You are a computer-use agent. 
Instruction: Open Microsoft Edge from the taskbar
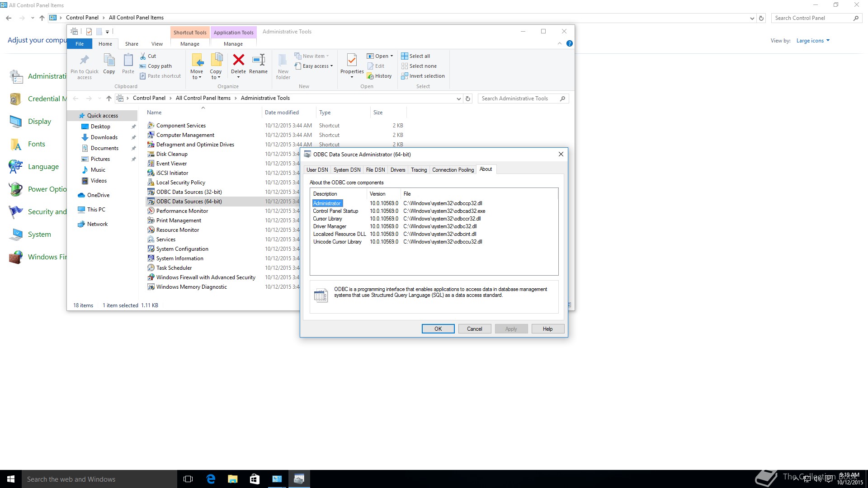pyautogui.click(x=211, y=479)
